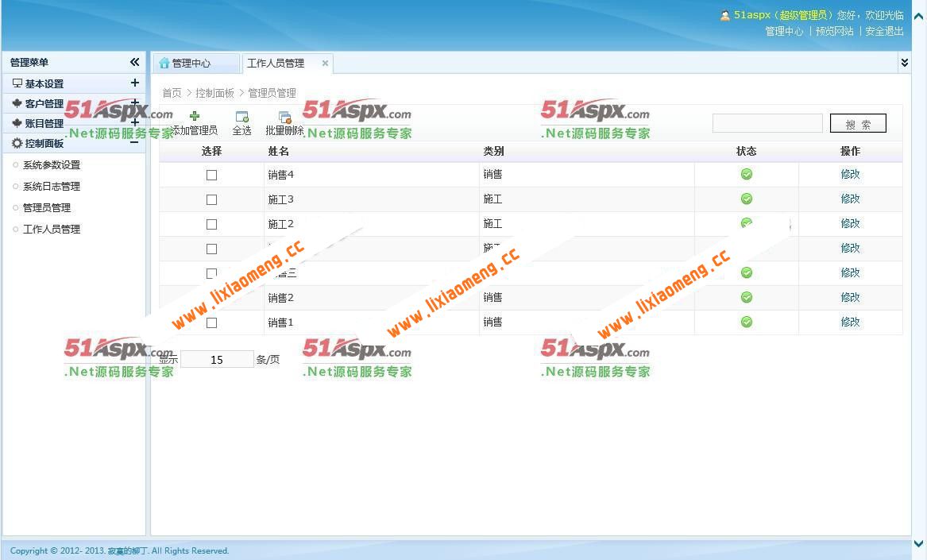The width and height of the screenshot is (927, 560).
Task: Click the 首页 breadcrumb link
Action: click(172, 93)
